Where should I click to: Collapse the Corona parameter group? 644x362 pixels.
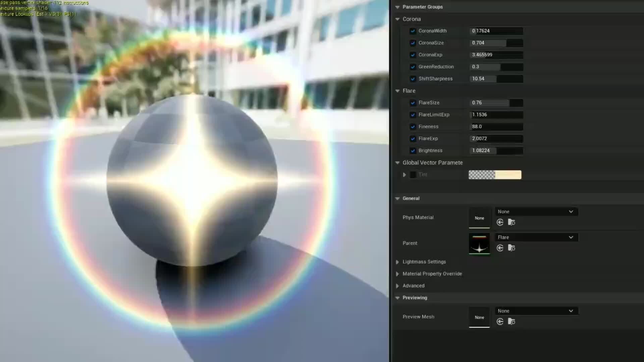pos(397,19)
